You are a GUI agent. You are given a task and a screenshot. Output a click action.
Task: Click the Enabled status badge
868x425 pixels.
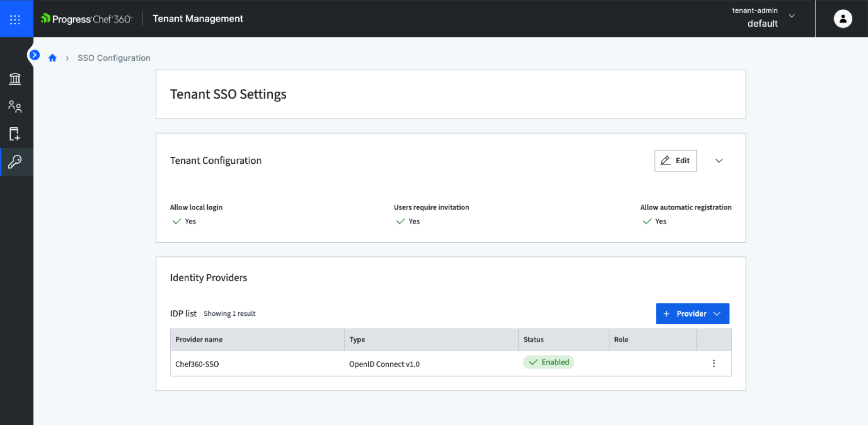(x=549, y=362)
